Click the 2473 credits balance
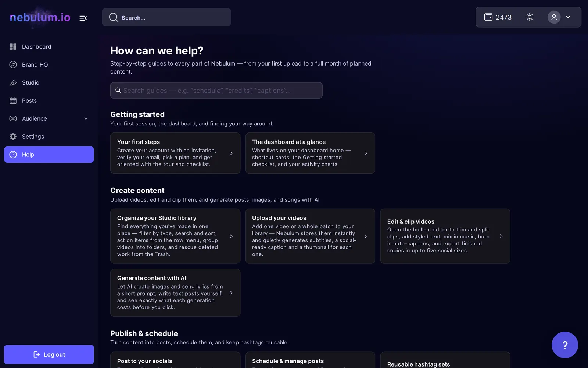Screen dimensions: 588x368 503,17
